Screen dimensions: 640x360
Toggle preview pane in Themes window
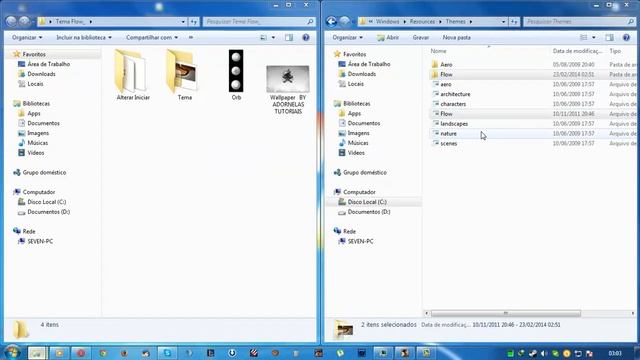[x=609, y=38]
